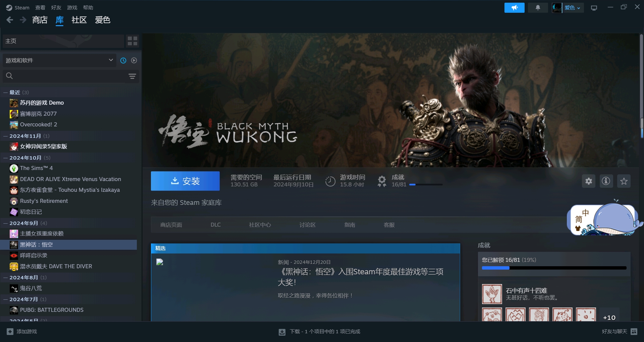Open the notifications bell
Image resolution: width=644 pixels, height=342 pixels.
pos(538,7)
